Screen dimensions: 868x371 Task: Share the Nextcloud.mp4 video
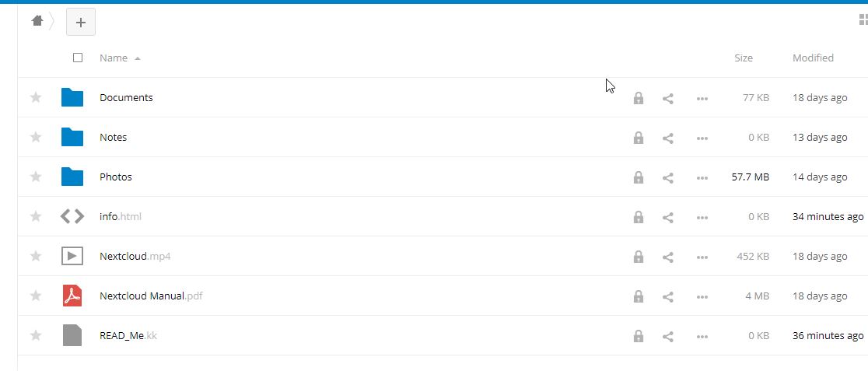(x=668, y=257)
